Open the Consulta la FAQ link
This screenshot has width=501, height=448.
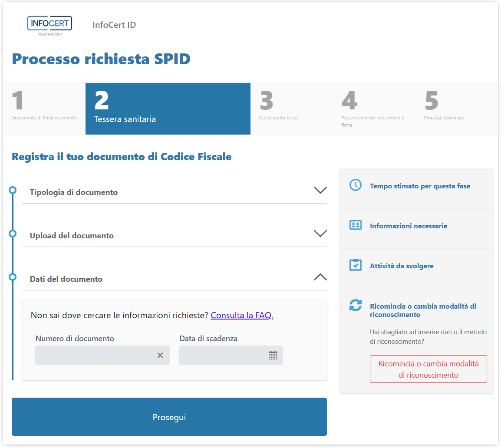click(242, 316)
